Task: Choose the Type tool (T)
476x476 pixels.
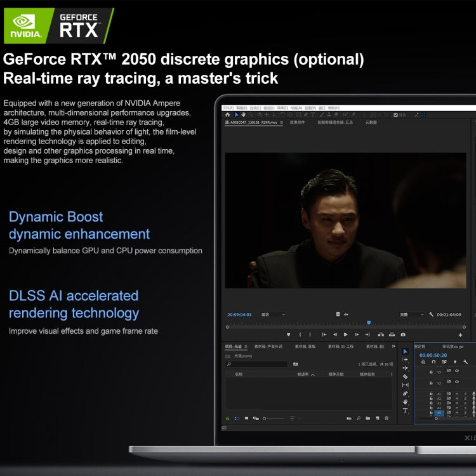Action: (x=406, y=411)
